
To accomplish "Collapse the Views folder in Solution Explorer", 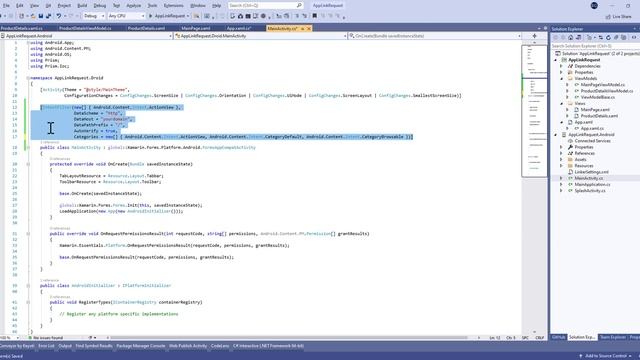I will tap(562, 103).
